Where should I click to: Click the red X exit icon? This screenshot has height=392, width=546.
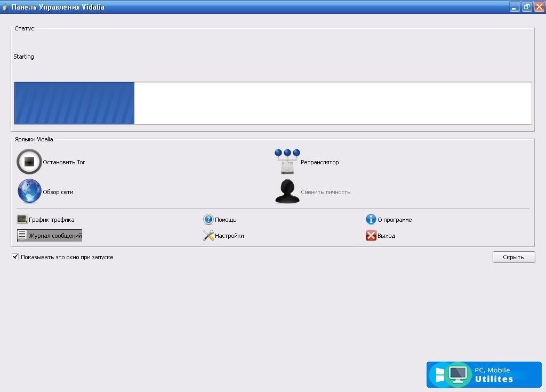pos(371,235)
